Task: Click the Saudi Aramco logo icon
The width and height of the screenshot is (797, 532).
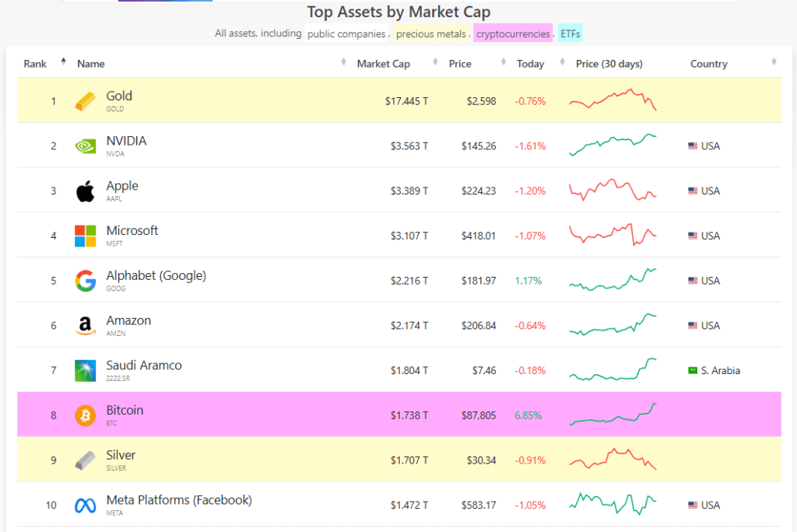Action: [x=86, y=370]
